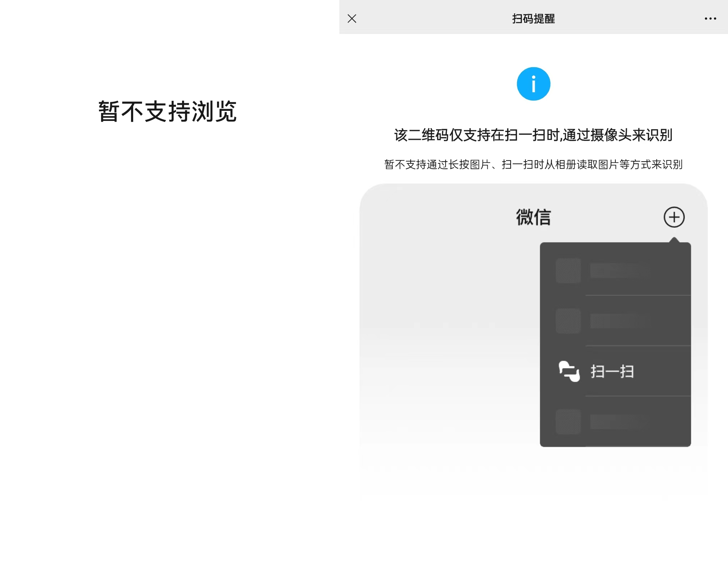Click the 暂不支持浏览 message
The height and width of the screenshot is (579, 728).
tap(167, 111)
